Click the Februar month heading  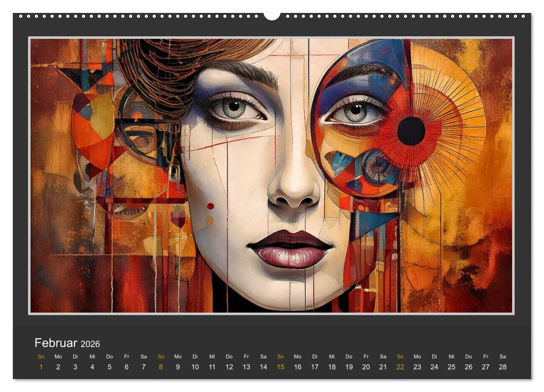click(x=56, y=343)
